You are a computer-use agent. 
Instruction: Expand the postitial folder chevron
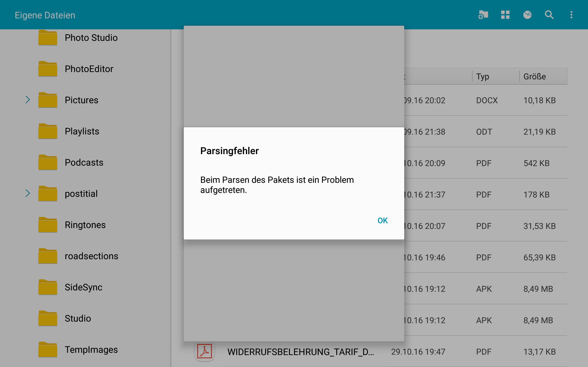tap(28, 193)
